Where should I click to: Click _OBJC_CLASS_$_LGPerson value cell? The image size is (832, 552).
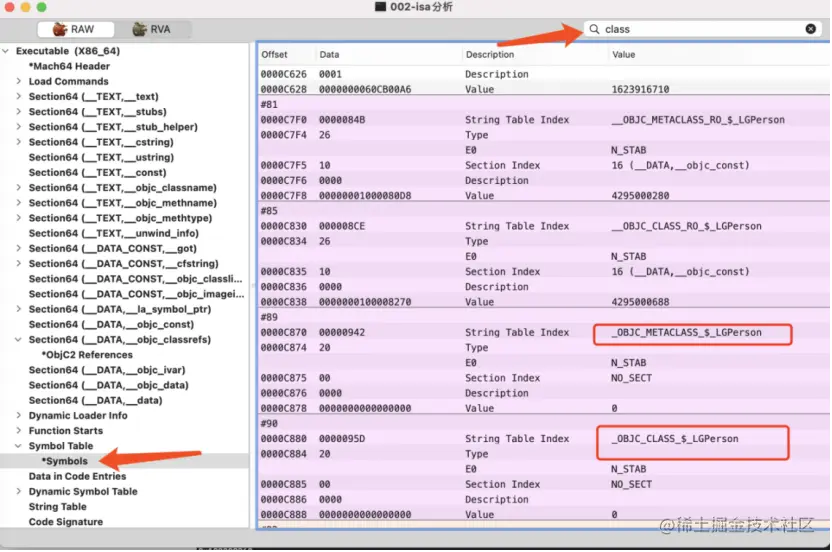point(674,439)
